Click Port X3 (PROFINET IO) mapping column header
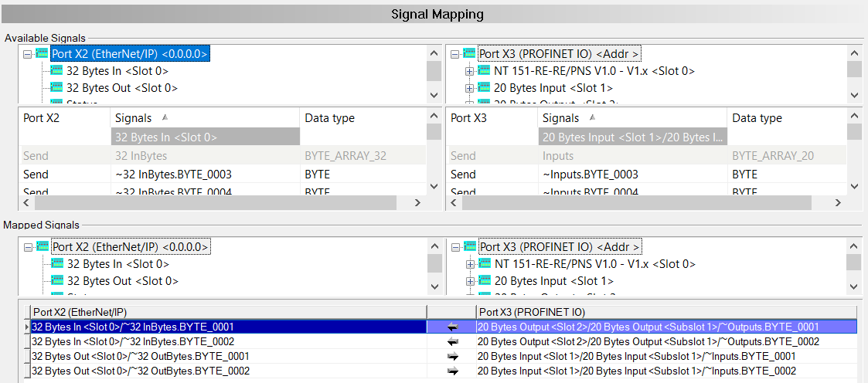Image resolution: width=868 pixels, height=383 pixels. [666, 312]
